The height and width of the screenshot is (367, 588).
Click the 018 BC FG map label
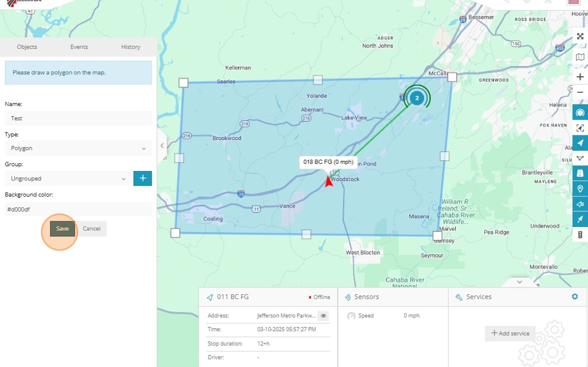click(328, 162)
